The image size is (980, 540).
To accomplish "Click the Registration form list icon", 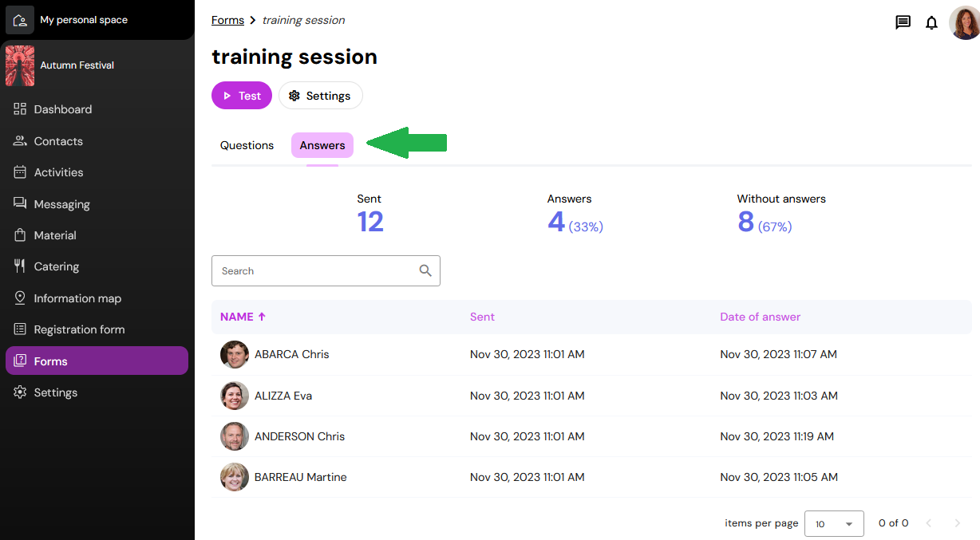I will (x=20, y=329).
